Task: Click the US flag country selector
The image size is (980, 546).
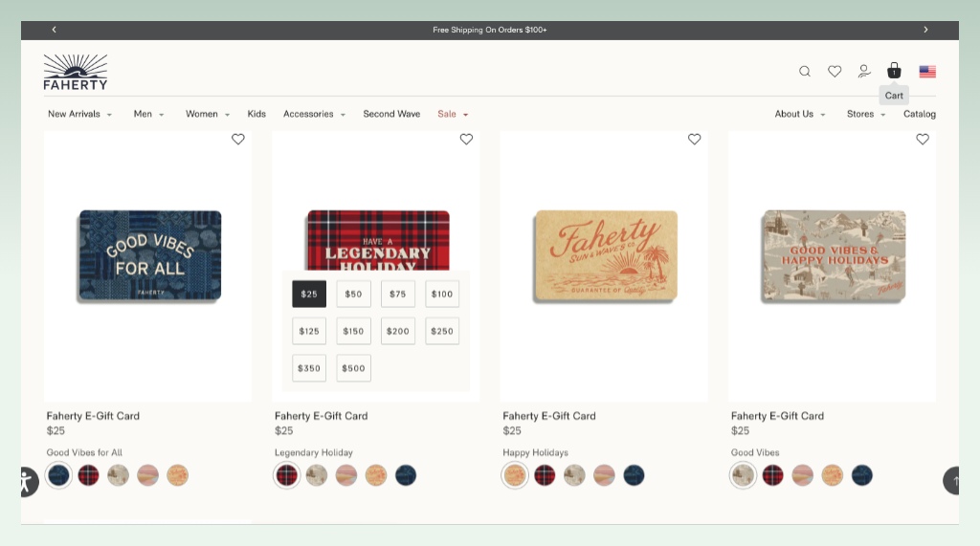Action: coord(927,72)
